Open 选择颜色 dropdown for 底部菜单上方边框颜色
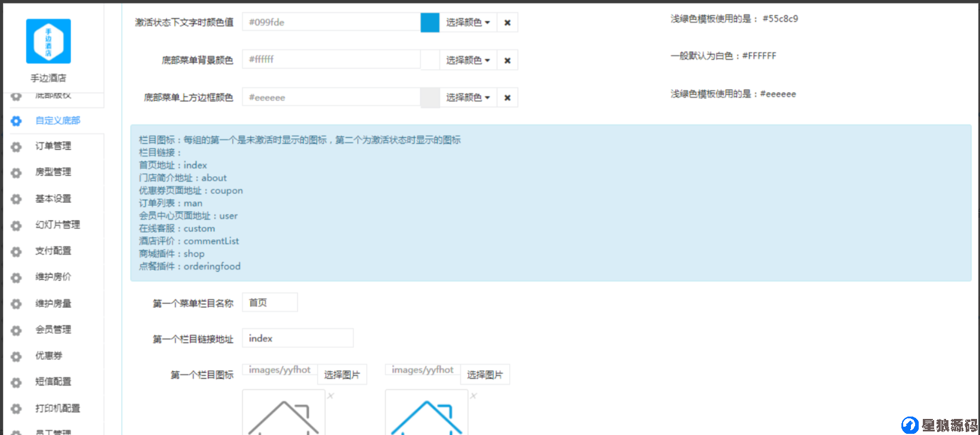Viewport: 980px width, 435px height. point(468,98)
